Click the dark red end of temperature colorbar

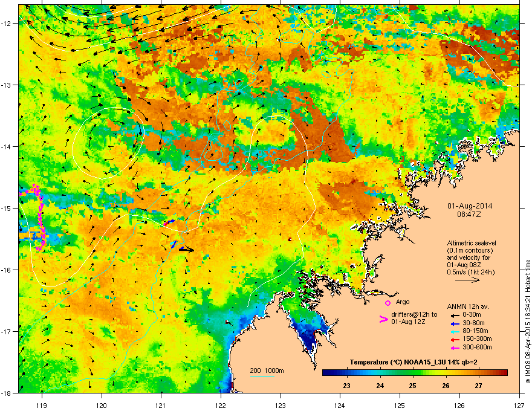[504, 373]
